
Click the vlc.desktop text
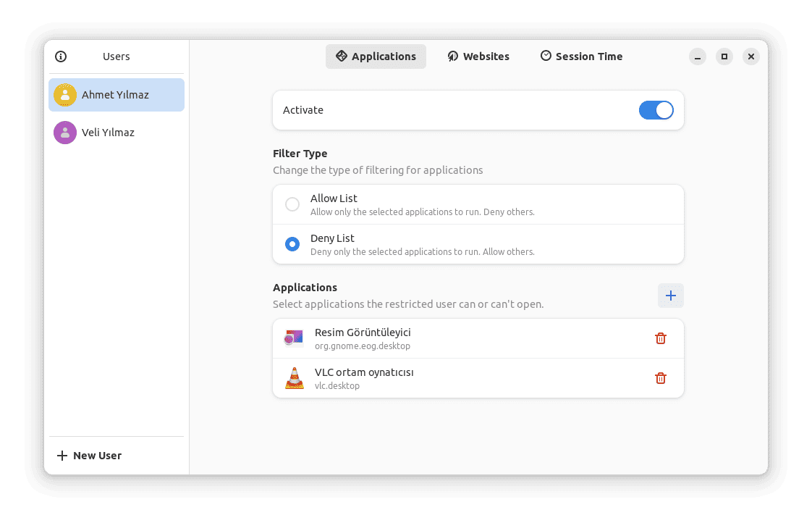(x=337, y=386)
